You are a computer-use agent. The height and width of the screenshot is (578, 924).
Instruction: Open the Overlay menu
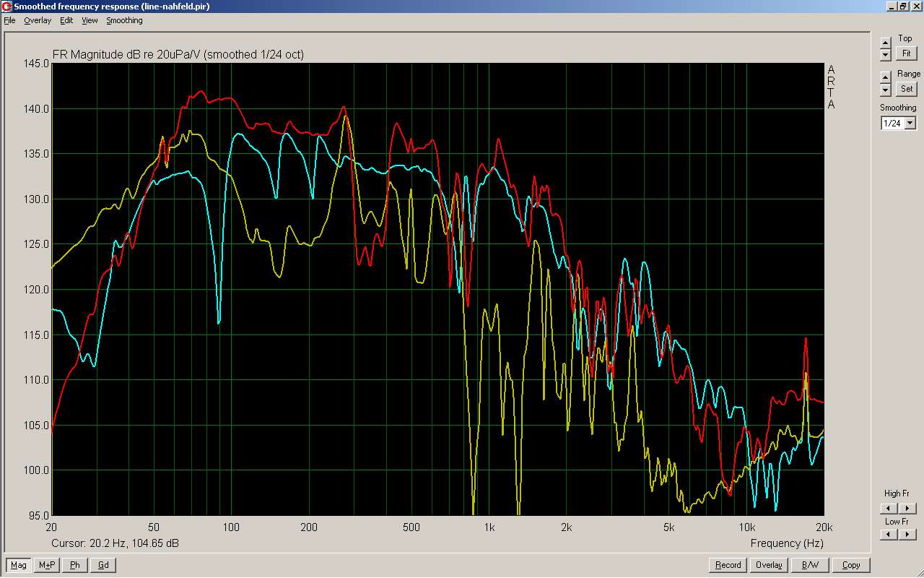[38, 20]
